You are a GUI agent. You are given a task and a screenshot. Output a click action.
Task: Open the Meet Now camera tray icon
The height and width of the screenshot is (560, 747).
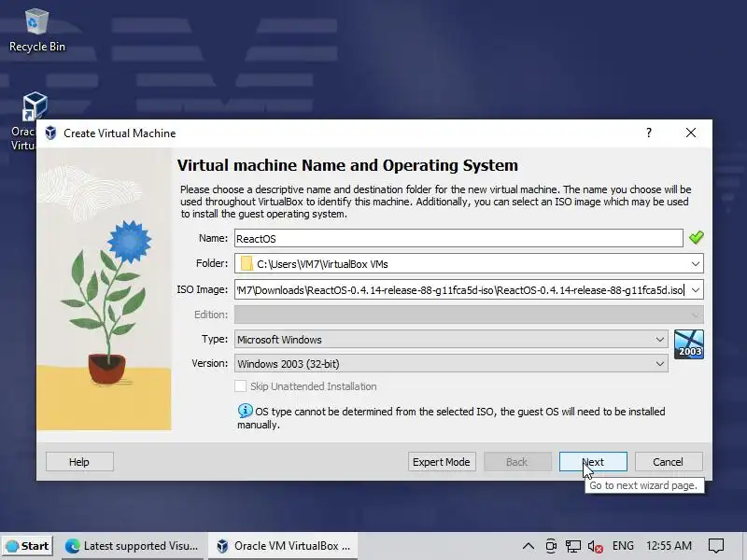[x=551, y=546]
